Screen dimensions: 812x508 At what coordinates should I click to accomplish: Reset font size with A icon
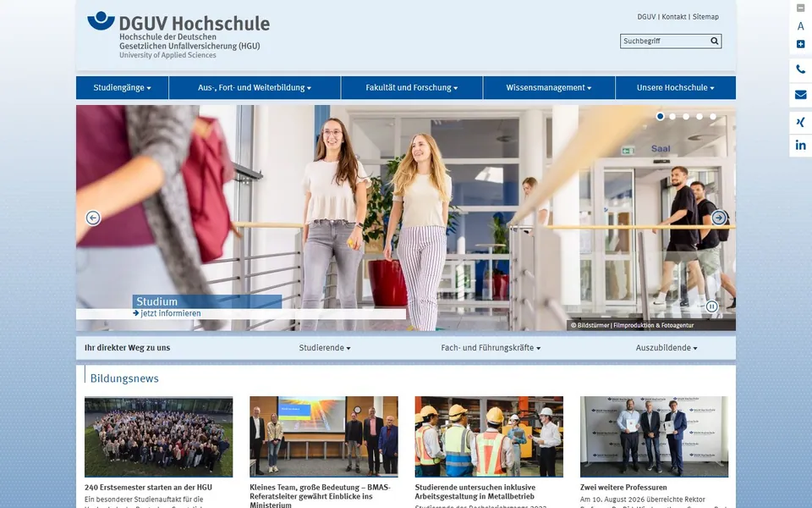(x=800, y=26)
